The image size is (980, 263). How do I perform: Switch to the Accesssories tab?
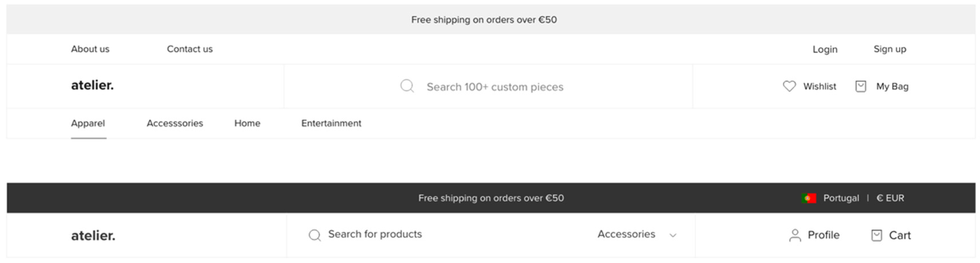point(175,123)
